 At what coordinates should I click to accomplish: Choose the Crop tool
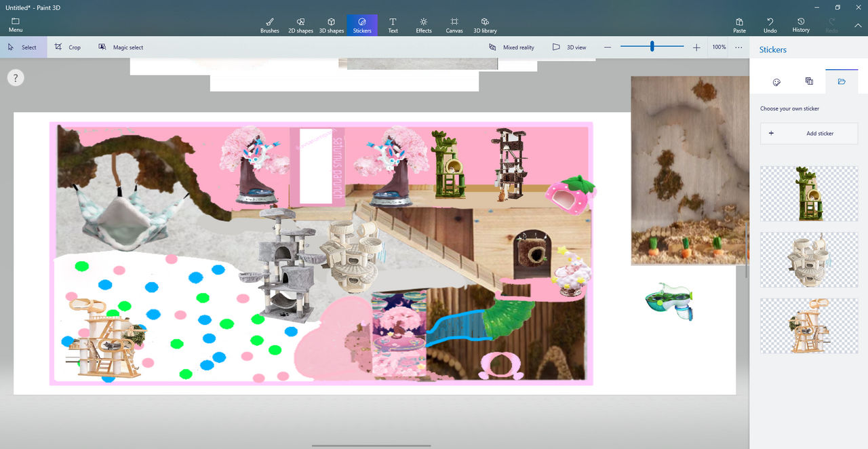68,47
